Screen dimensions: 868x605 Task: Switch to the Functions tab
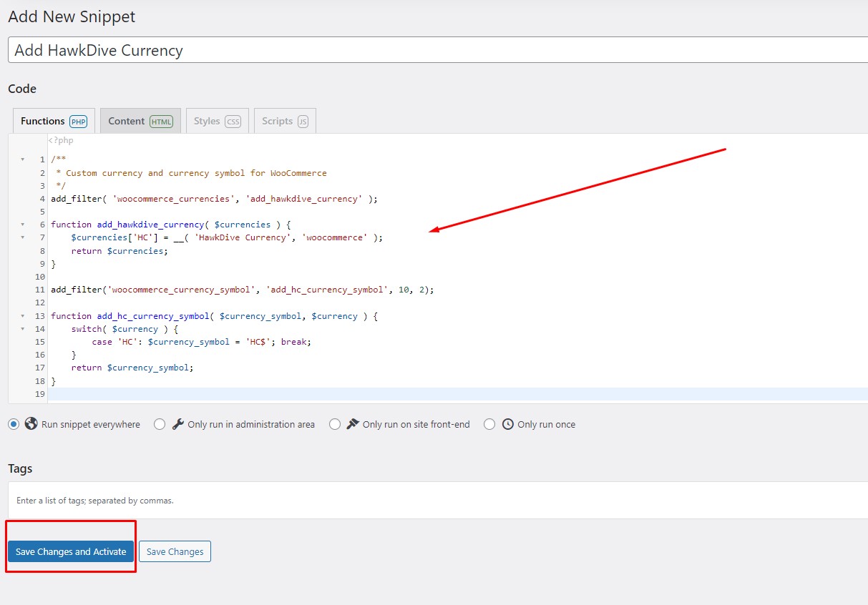coord(53,122)
